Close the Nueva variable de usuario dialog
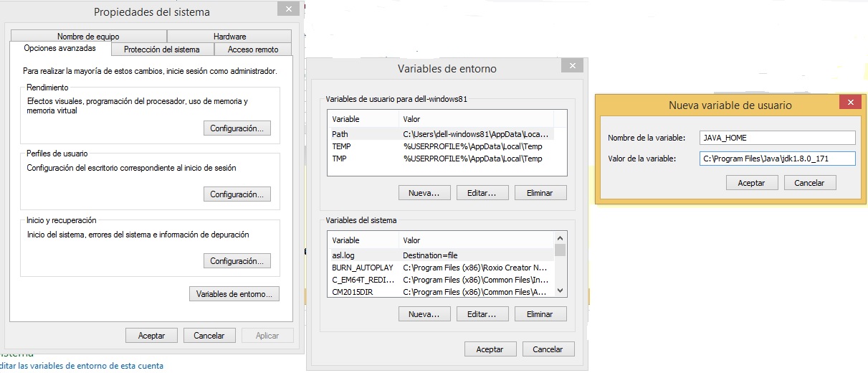Screen dimensions: 868x373 (851, 103)
